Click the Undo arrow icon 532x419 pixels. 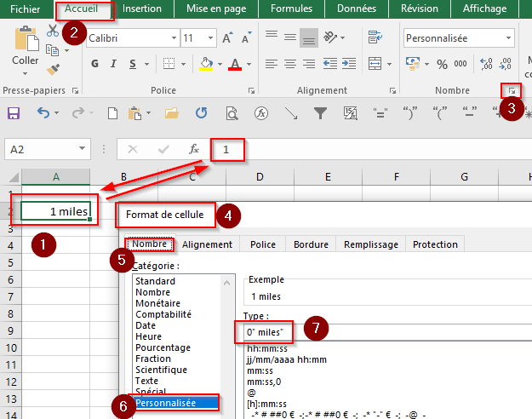coord(43,112)
